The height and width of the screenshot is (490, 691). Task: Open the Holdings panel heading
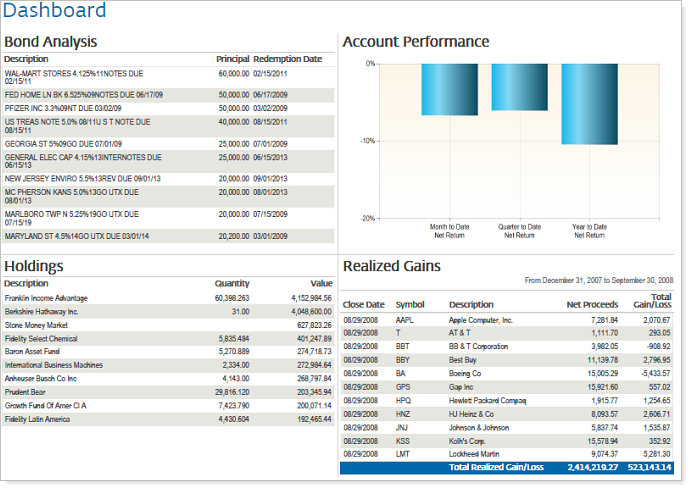pos(34,266)
